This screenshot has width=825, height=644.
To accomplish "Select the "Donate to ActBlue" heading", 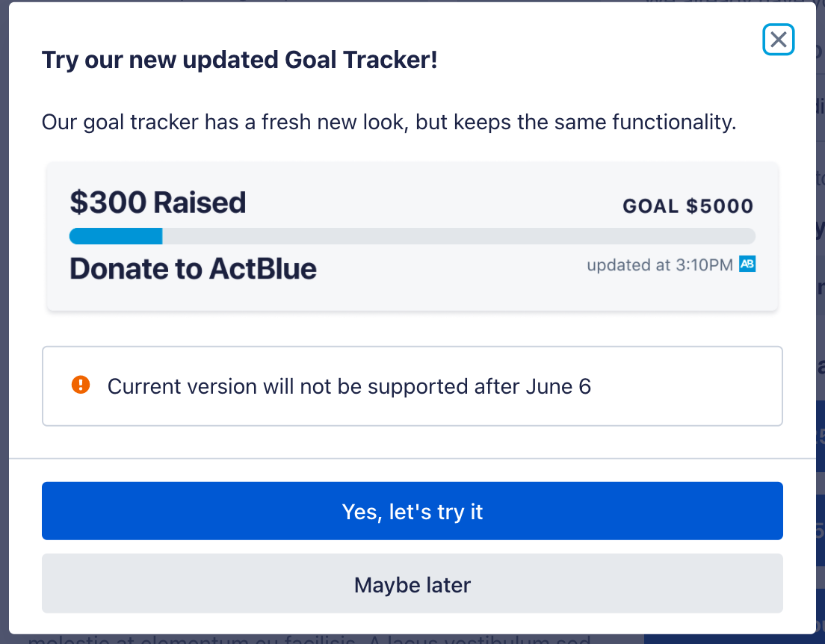I will (193, 269).
